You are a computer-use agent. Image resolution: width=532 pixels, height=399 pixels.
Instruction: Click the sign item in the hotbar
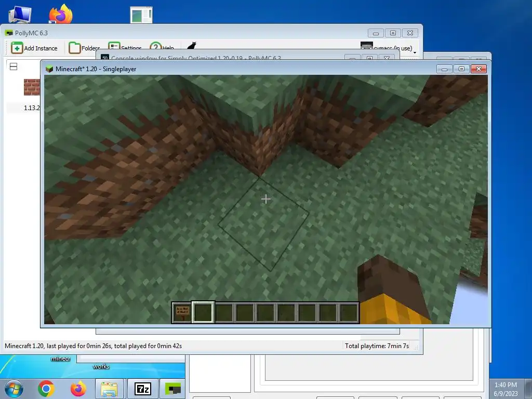(182, 312)
